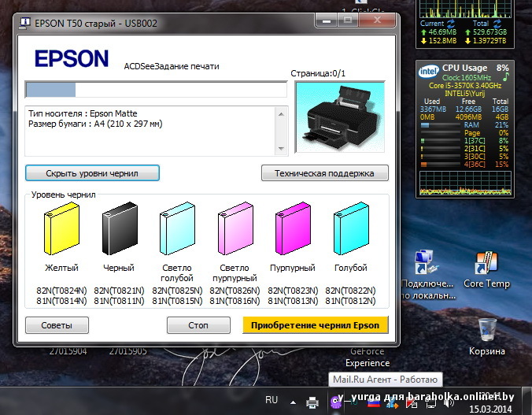Click the text Тип носителя : Epson Matte
532x415 pixels.
point(83,113)
